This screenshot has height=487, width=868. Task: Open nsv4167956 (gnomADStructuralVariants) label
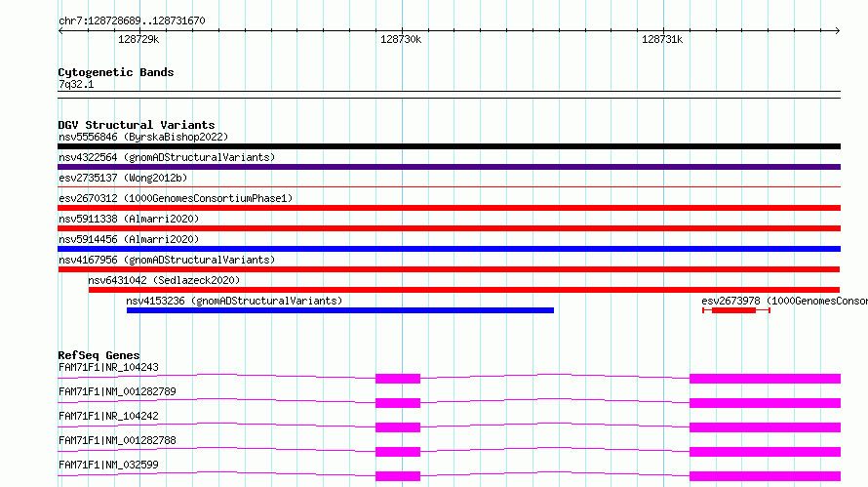[167, 260]
